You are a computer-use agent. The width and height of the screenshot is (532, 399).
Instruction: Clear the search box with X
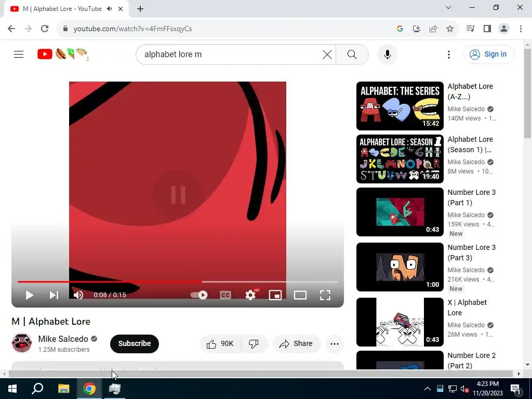327,54
